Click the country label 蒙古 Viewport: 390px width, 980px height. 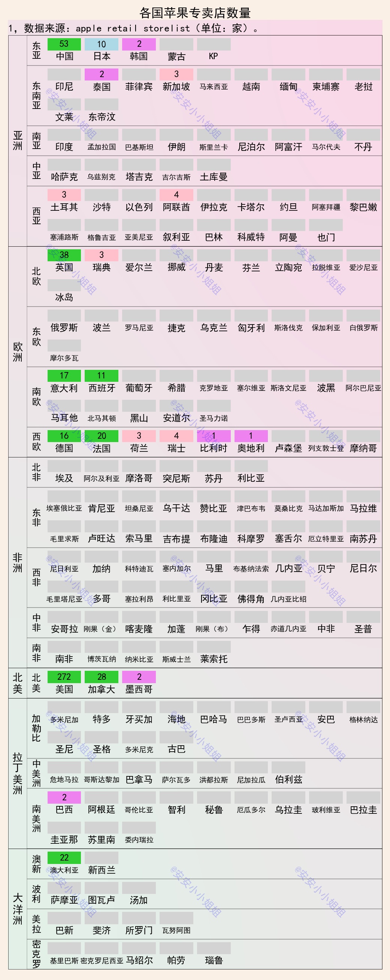(176, 56)
